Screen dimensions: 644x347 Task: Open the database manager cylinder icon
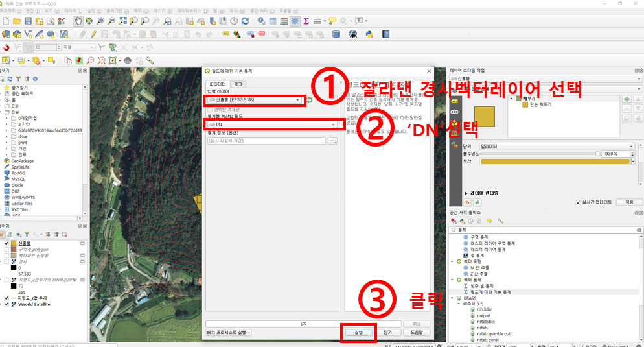(336, 34)
